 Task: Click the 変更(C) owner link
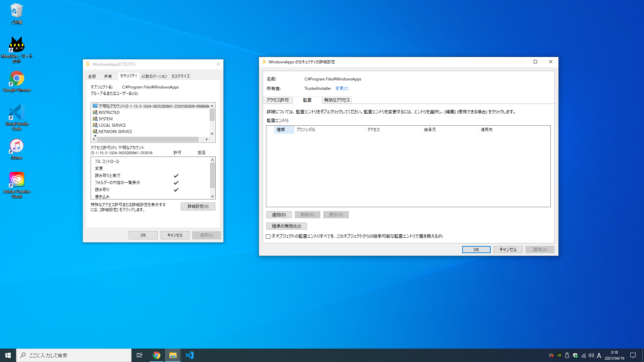[342, 88]
